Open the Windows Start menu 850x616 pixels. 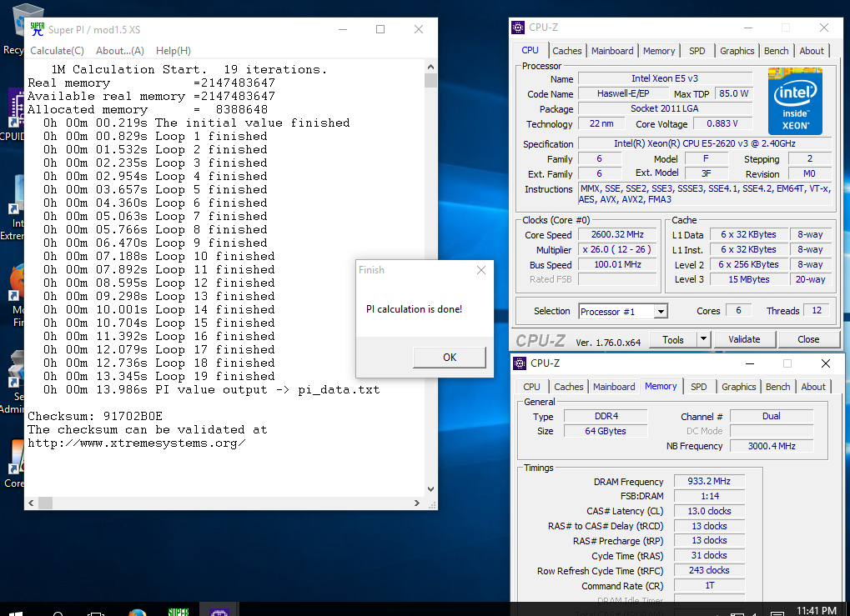click(x=15, y=612)
